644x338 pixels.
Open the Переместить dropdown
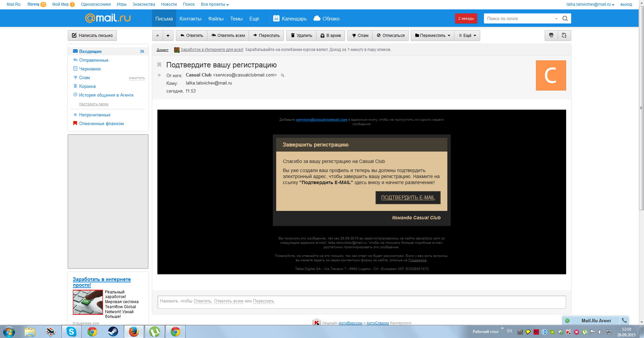(433, 36)
